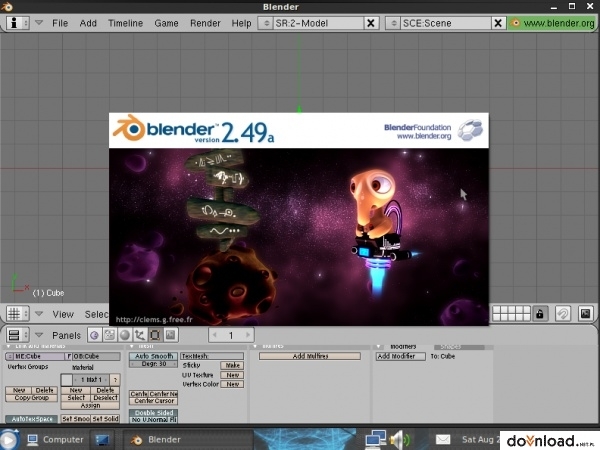Click the render preview icon in 3D header
600x450 pixels.
tap(585, 314)
